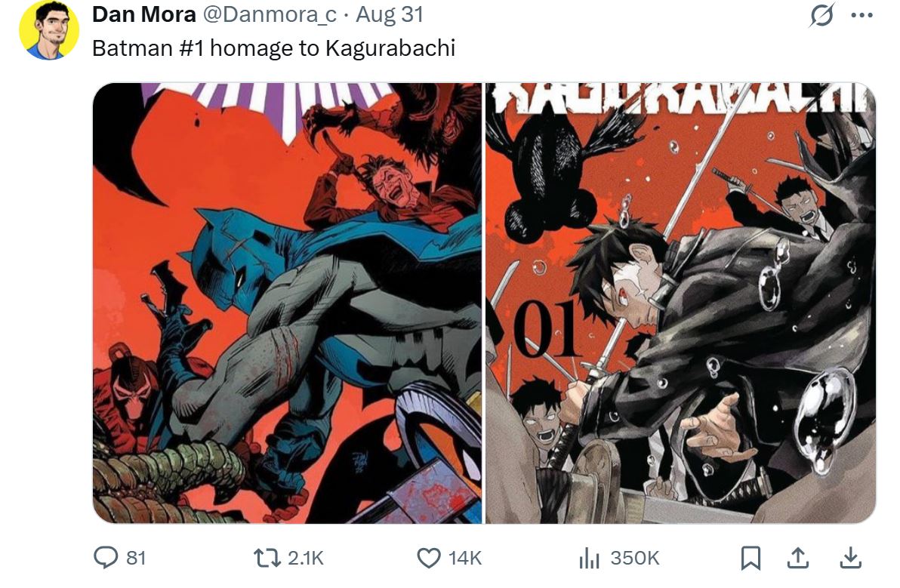Screen dimensions: 900x588
Task: Open the @Danmora_c handle link
Action: pyautogui.click(x=270, y=14)
